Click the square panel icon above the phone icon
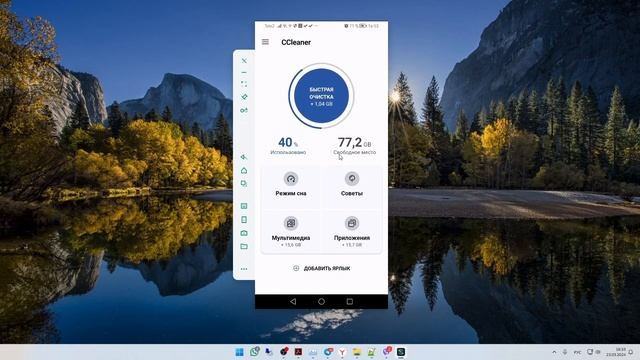The width and height of the screenshot is (640, 360). point(244,206)
